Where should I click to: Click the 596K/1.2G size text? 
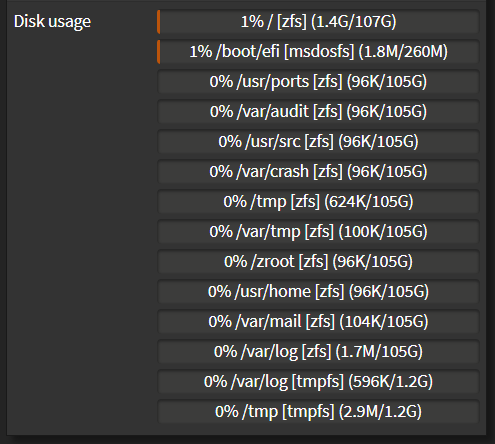click(x=390, y=382)
